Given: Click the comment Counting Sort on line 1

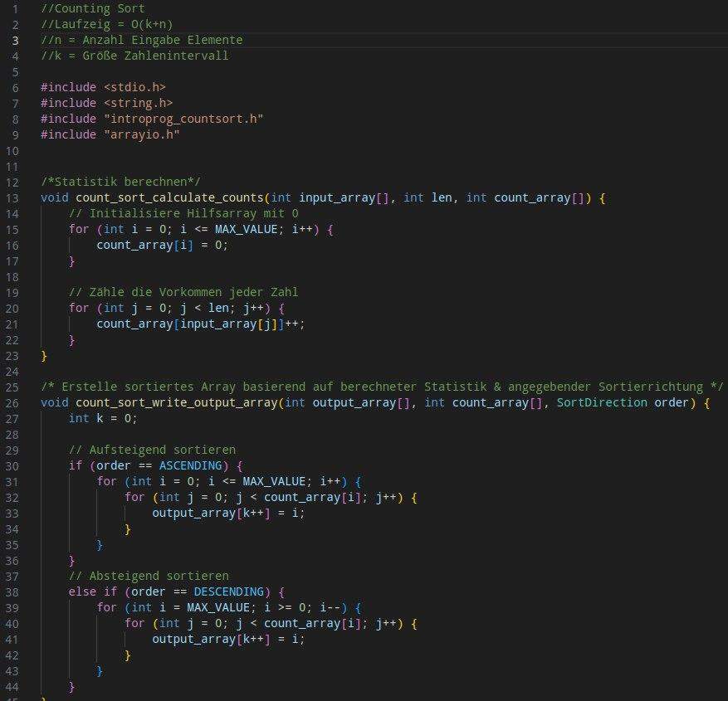Looking at the screenshot, I should (x=94, y=8).
